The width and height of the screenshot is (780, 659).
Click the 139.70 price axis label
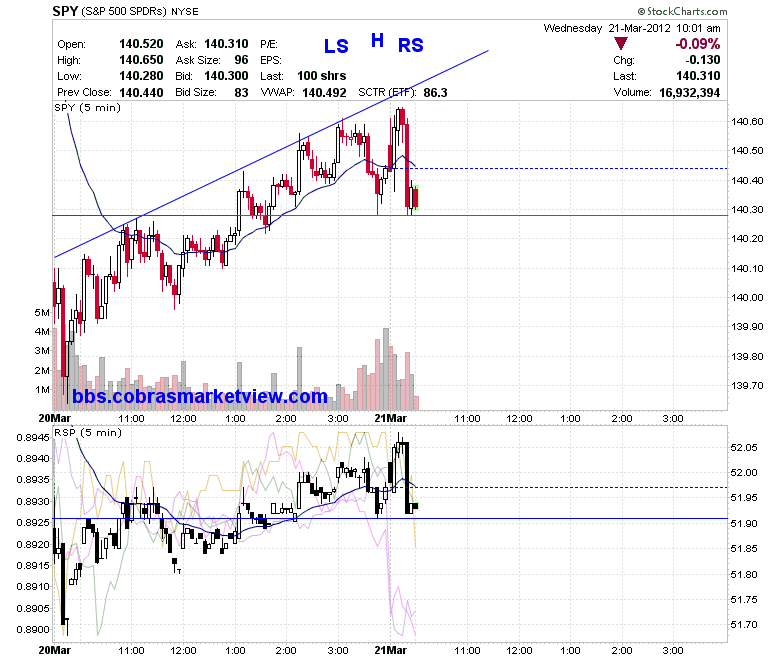tap(747, 385)
